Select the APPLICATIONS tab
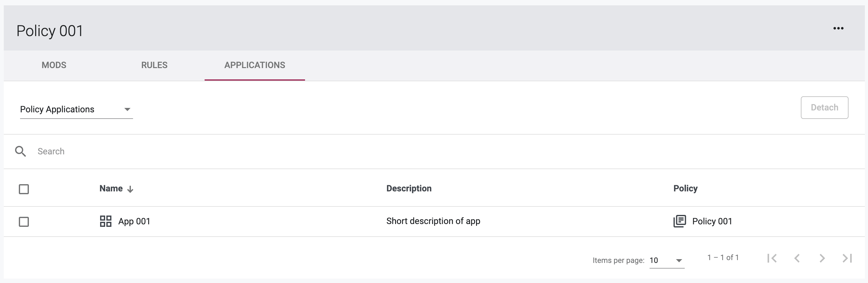Image resolution: width=868 pixels, height=283 pixels. click(x=255, y=65)
